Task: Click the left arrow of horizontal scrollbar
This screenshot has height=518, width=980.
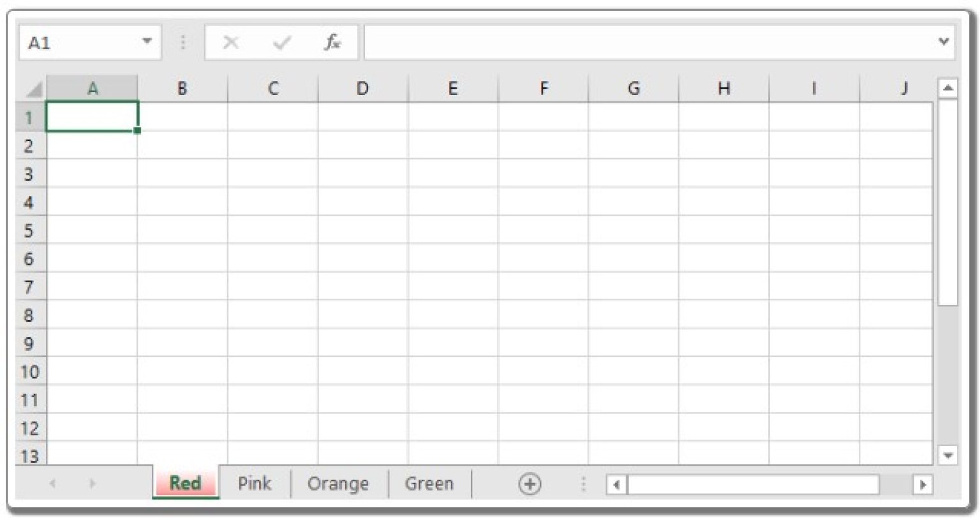Action: coord(617,484)
